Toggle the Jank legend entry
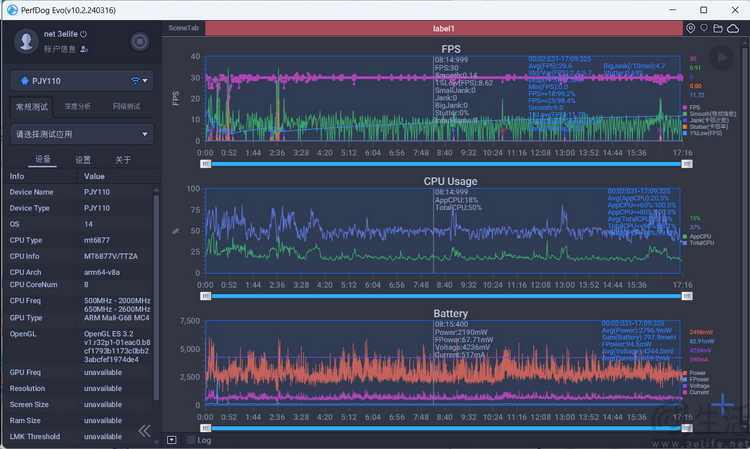Image resolution: width=750 pixels, height=449 pixels. click(x=706, y=120)
